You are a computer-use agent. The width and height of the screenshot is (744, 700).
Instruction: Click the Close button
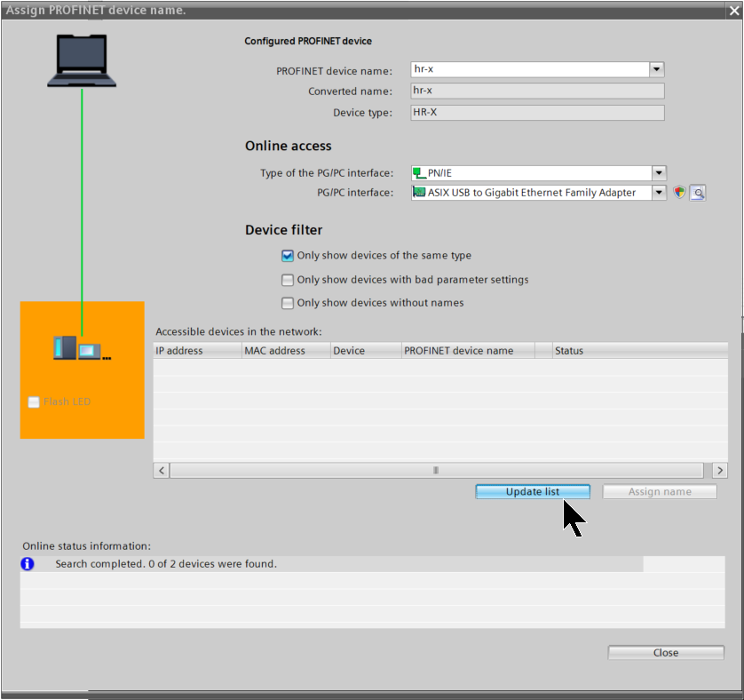(x=666, y=653)
